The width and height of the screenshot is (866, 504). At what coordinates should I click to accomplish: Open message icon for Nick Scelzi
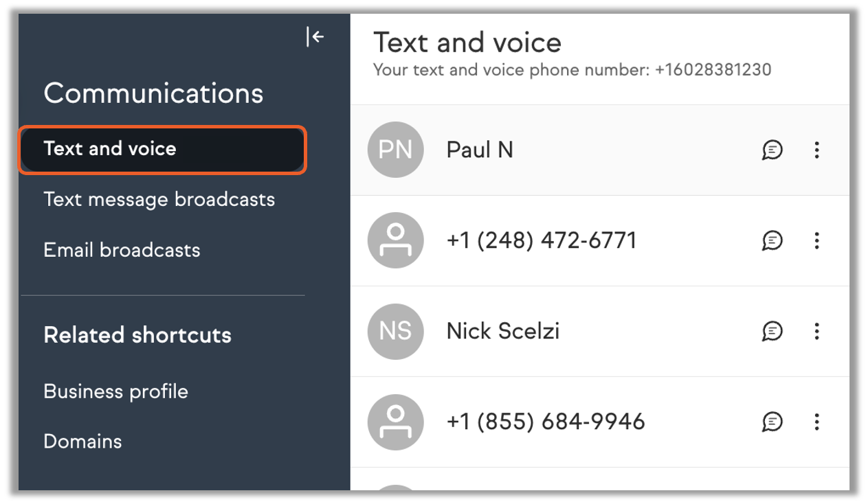coord(773,331)
